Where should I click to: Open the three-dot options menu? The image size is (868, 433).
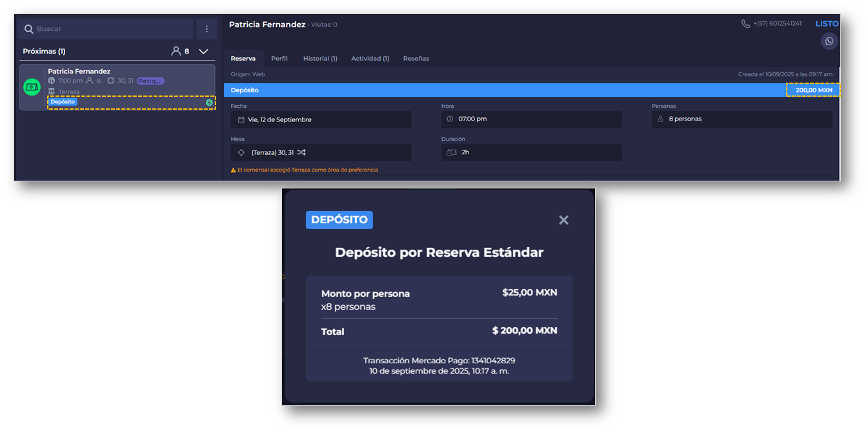(207, 29)
